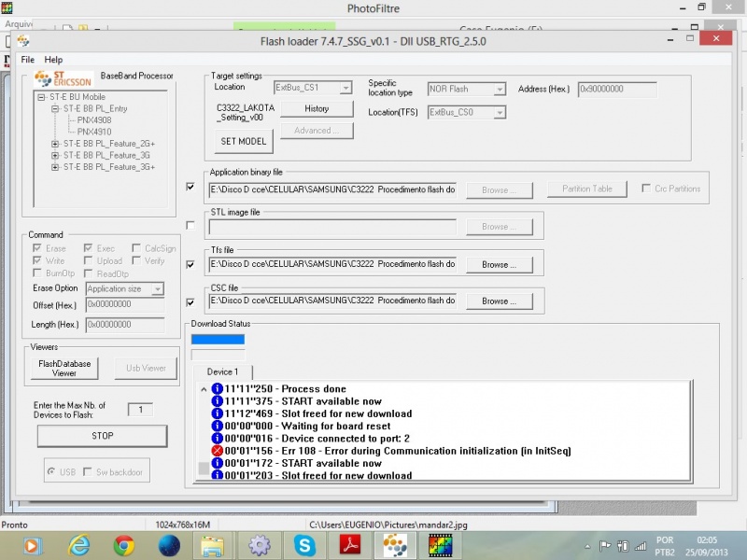
Task: Open Internet Explorer from the taskbar
Action: click(x=79, y=545)
